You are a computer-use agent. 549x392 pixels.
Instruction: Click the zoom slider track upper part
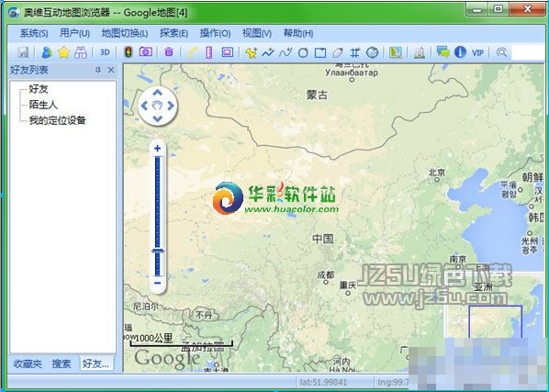(158, 201)
